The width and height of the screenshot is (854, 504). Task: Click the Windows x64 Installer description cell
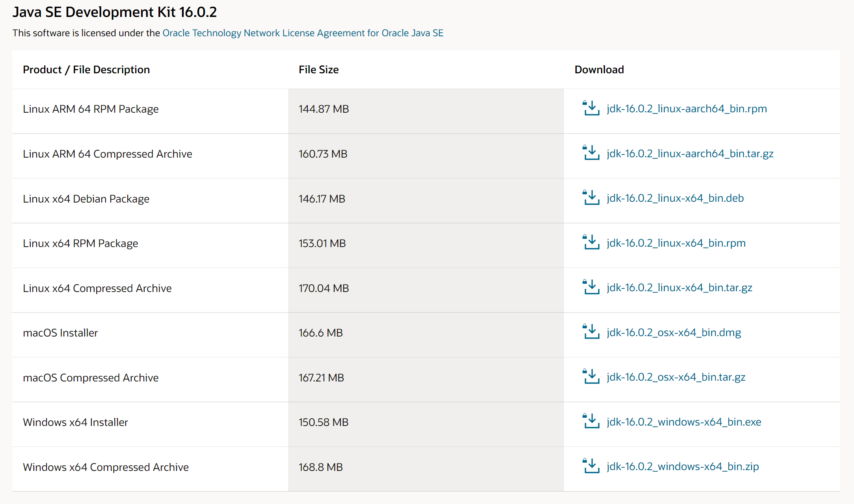click(76, 422)
